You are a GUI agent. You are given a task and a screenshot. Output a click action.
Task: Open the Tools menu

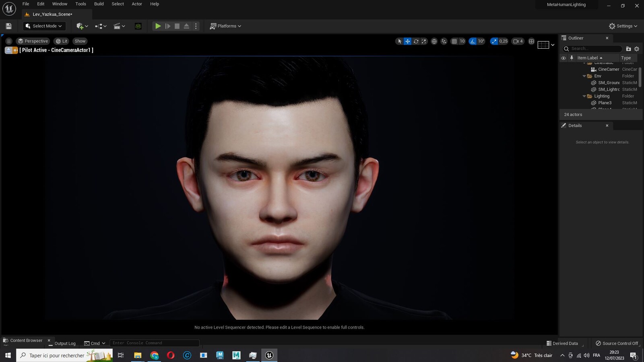pos(80,4)
